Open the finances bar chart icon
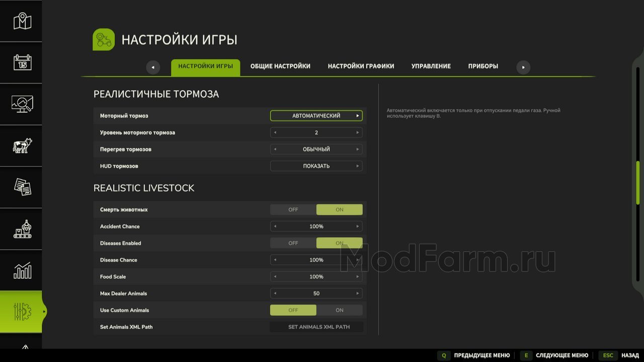 pos(22,271)
